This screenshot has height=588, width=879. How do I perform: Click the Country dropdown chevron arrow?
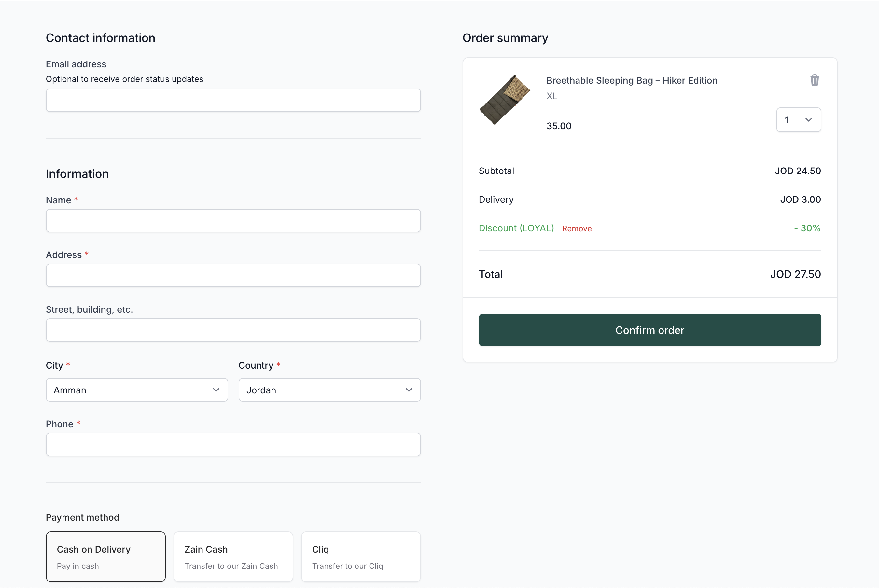point(409,390)
